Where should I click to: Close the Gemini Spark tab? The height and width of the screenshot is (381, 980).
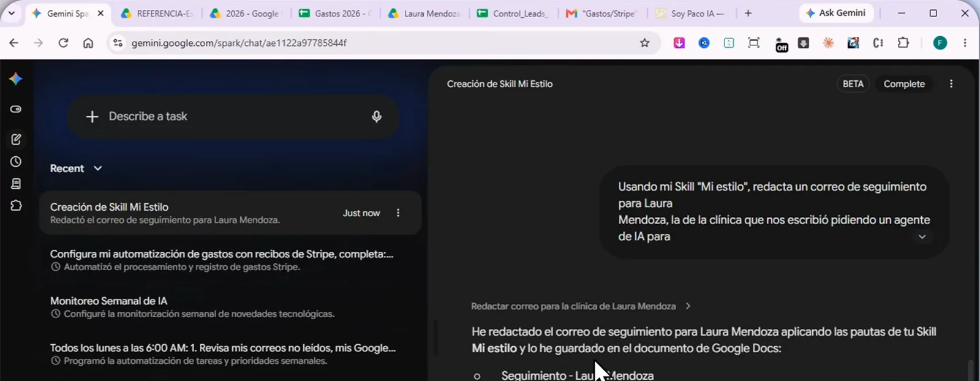(100, 13)
